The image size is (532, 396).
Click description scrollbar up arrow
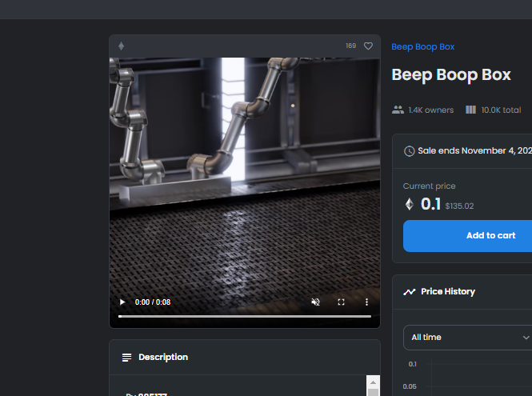point(374,382)
